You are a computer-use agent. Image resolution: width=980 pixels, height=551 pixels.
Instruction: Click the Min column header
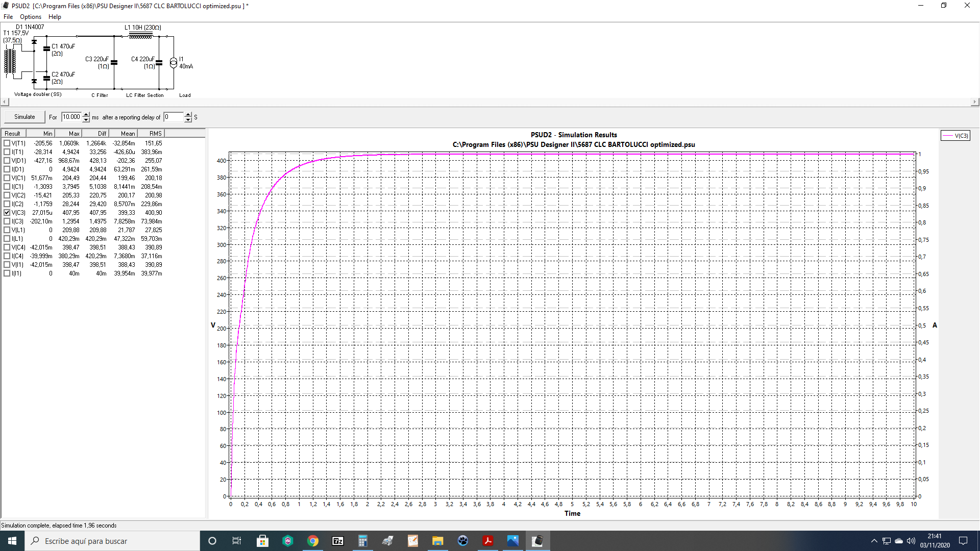[x=40, y=134]
